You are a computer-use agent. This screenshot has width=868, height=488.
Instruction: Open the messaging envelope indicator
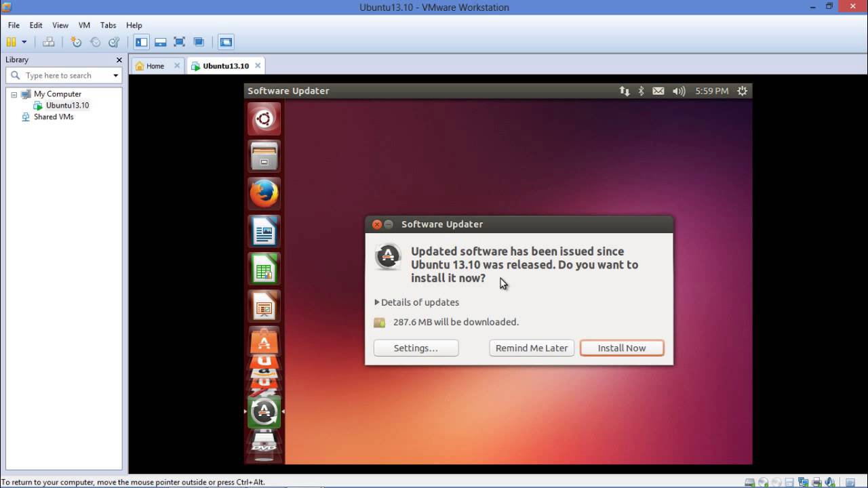point(658,91)
